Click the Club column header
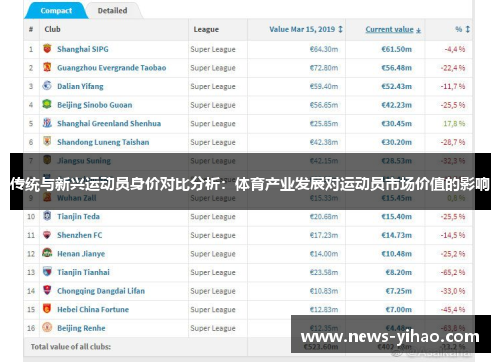 point(52,29)
